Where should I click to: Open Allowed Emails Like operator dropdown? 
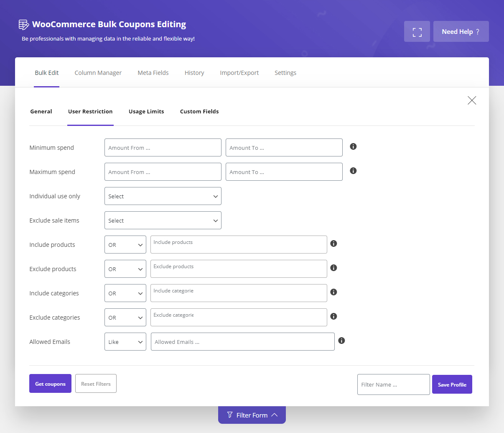click(x=125, y=342)
